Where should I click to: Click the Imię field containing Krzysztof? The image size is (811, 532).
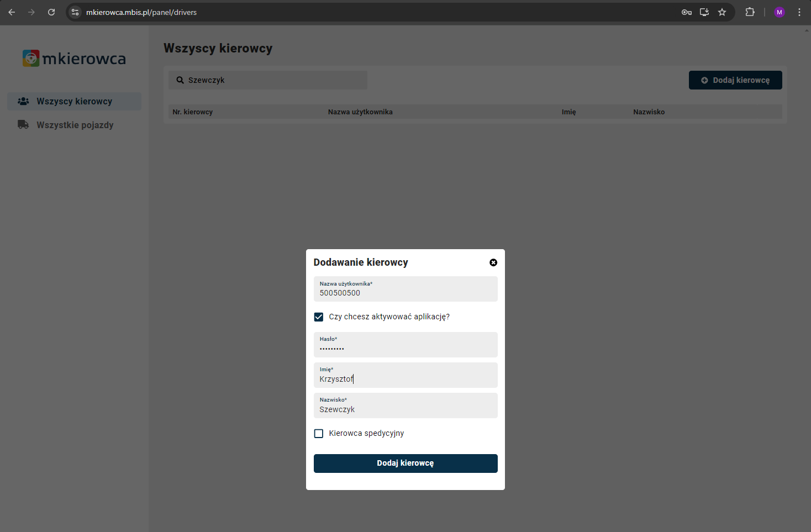tap(405, 375)
